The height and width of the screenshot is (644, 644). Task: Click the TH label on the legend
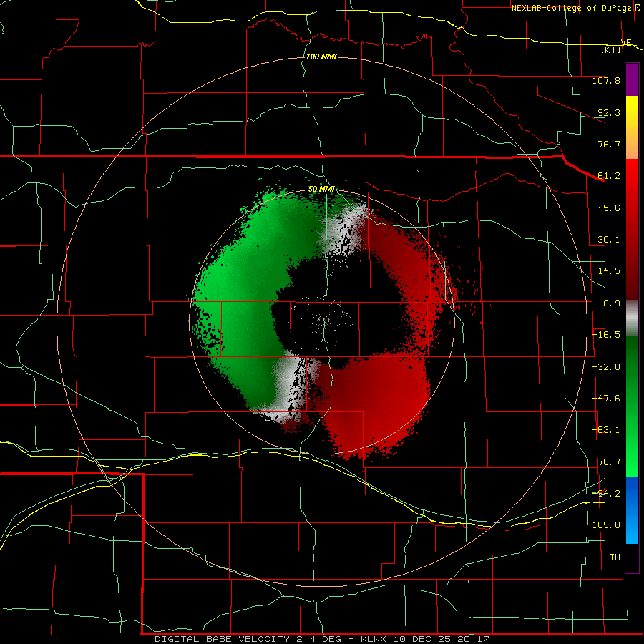click(615, 557)
